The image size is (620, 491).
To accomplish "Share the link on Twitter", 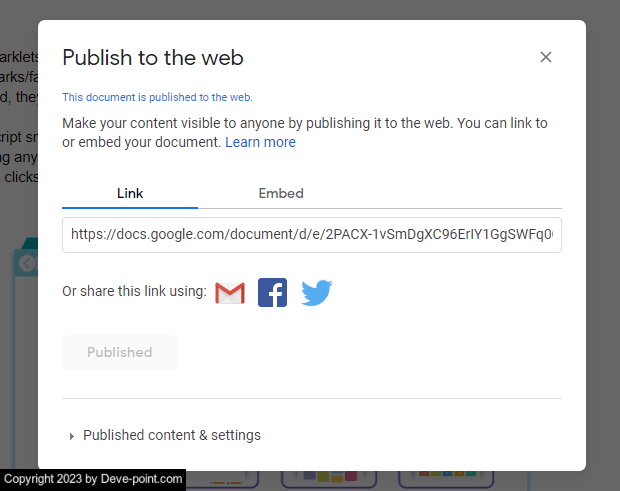I will (316, 293).
